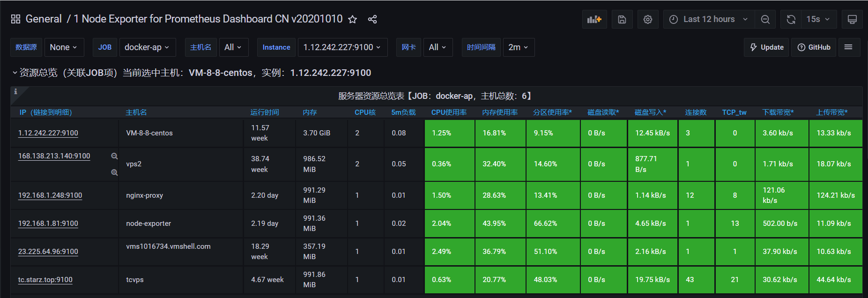Refresh the dashboard now
The height and width of the screenshot is (298, 868).
pyautogui.click(x=791, y=19)
